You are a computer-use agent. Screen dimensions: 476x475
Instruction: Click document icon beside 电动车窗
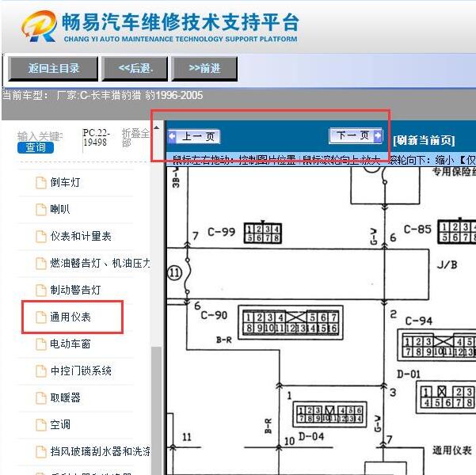click(x=41, y=344)
